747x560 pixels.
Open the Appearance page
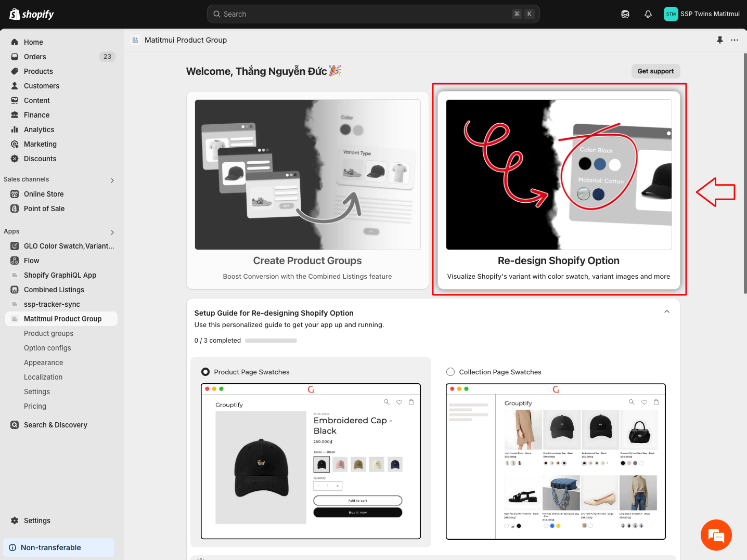(x=43, y=362)
